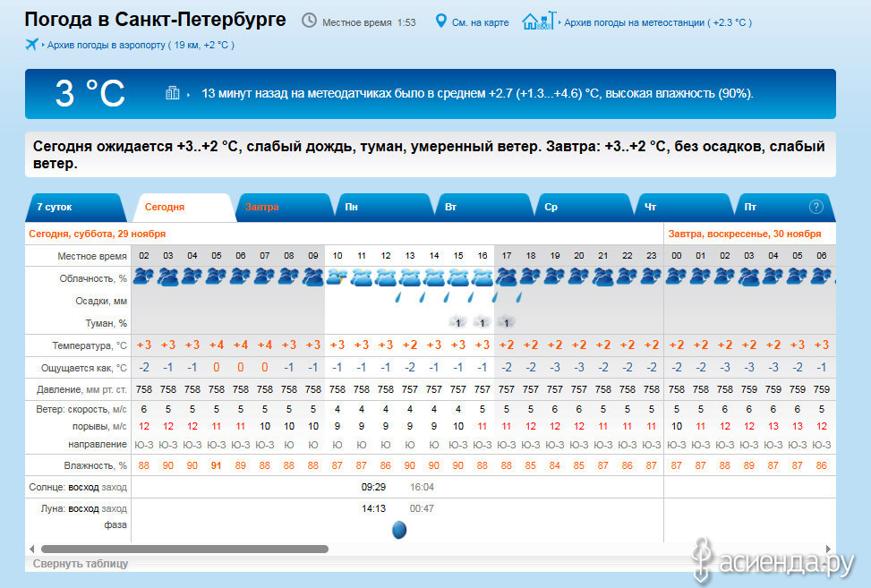Toggle sun row to 'заход'

tap(114, 487)
